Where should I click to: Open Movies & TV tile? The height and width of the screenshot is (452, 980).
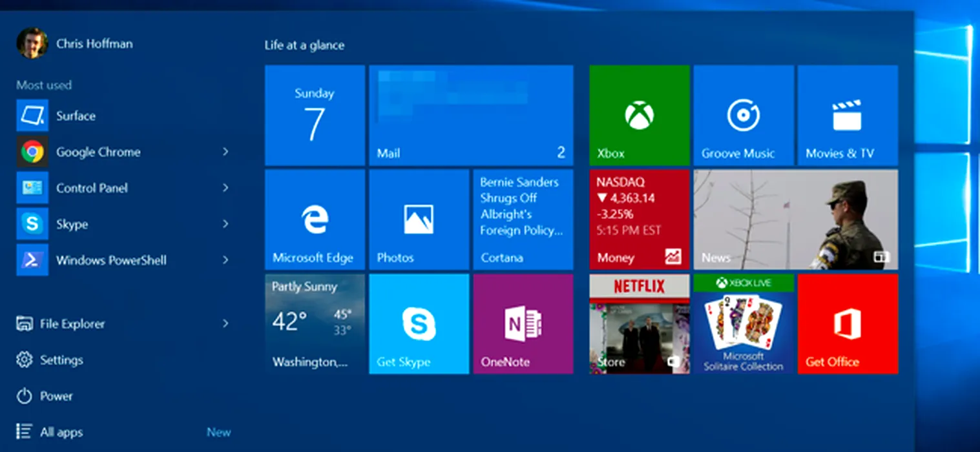point(847,115)
